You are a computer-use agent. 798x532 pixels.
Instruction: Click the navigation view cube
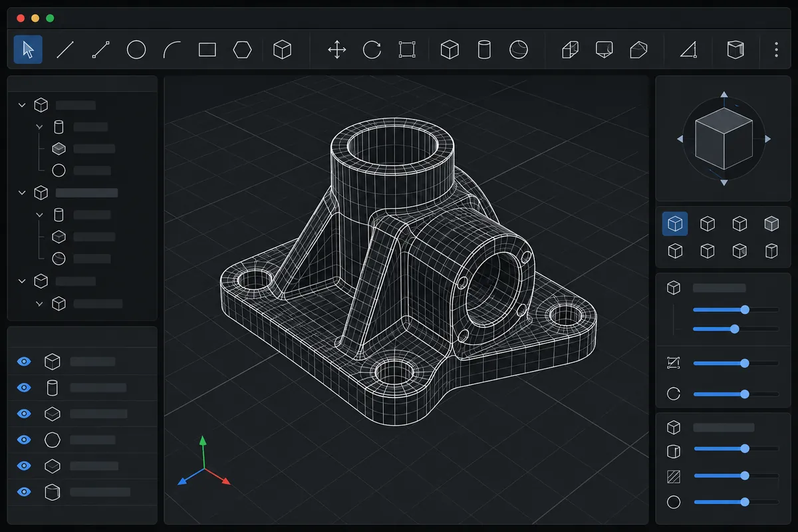[x=724, y=139]
